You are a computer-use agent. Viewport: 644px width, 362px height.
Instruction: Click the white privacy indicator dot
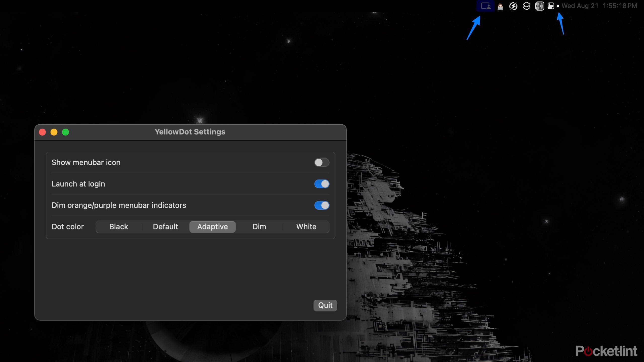(x=558, y=6)
